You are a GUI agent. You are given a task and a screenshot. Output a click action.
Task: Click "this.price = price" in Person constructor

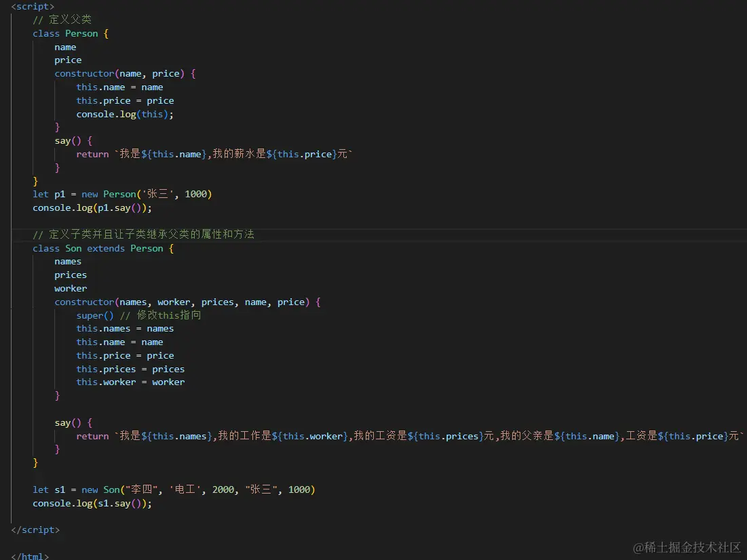[x=125, y=100]
